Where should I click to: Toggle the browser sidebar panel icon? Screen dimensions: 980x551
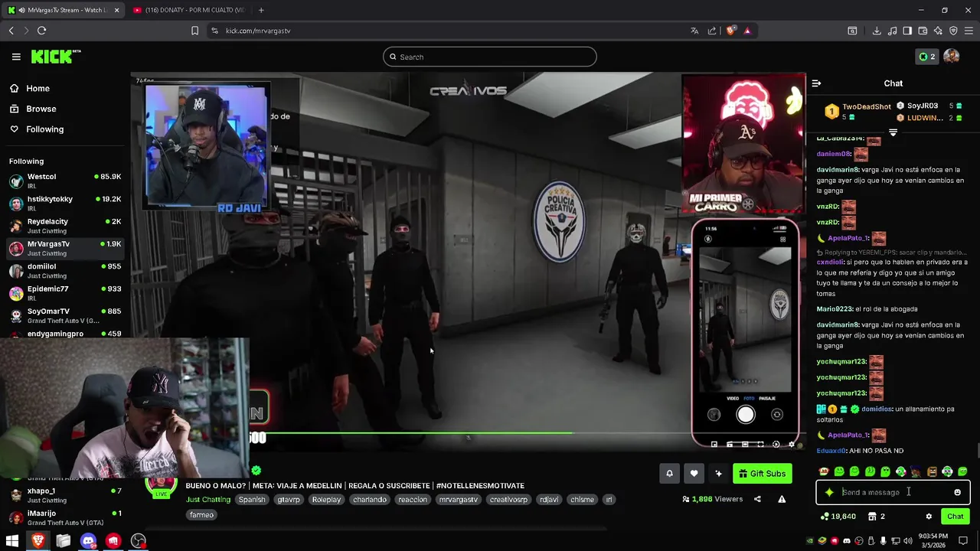click(907, 31)
